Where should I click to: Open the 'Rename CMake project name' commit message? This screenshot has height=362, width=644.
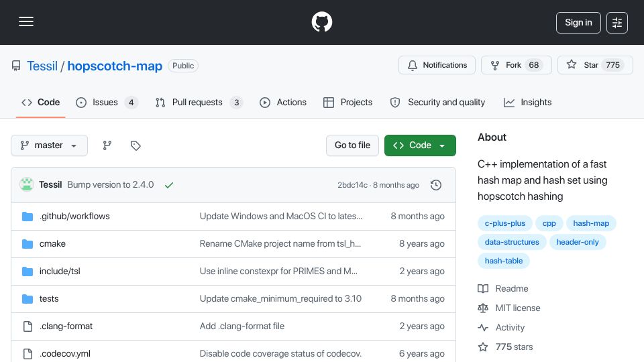pyautogui.click(x=280, y=244)
